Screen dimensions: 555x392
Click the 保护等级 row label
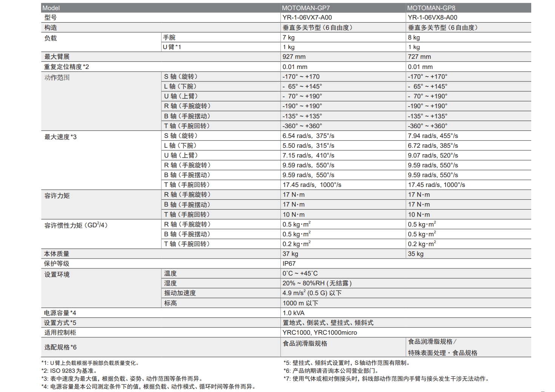57,263
